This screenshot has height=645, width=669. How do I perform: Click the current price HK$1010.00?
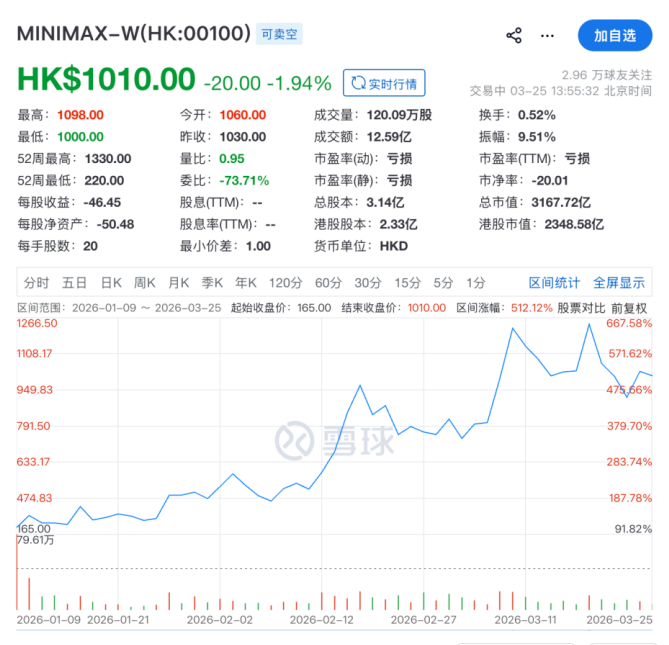click(106, 79)
